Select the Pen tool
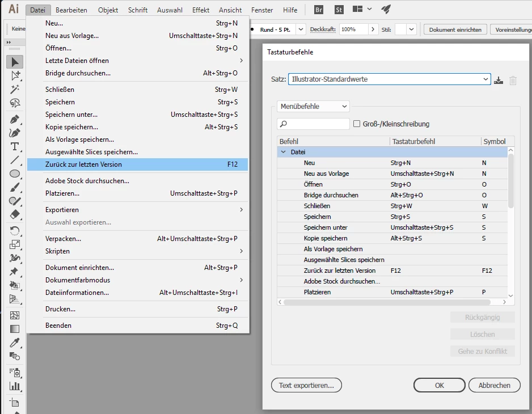532x414 pixels. [x=15, y=119]
